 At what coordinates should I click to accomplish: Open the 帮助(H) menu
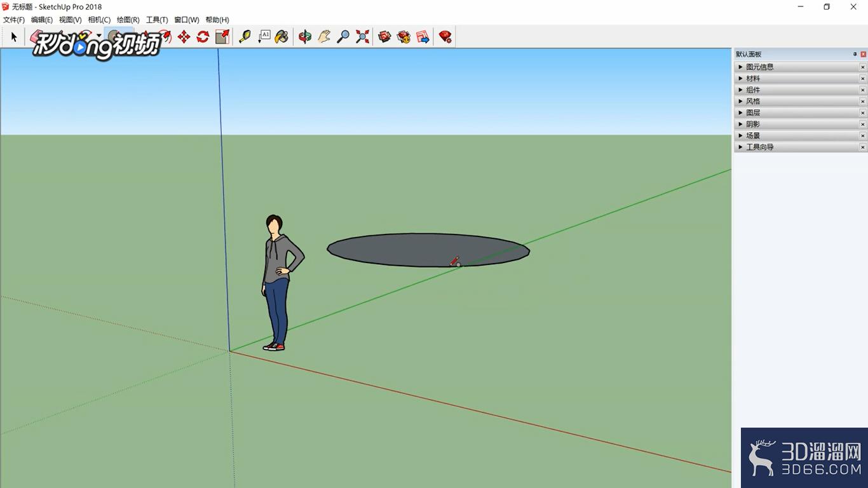coord(217,20)
